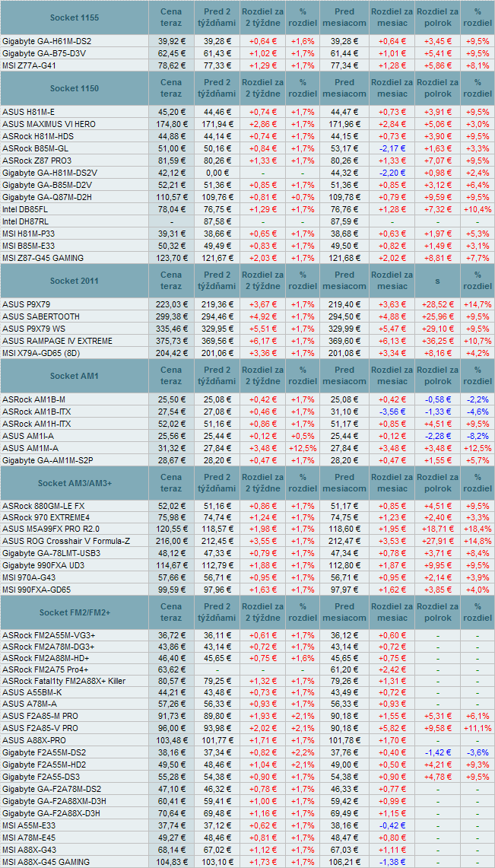495x868 pixels.
Task: Select the Gigabyte GA-H81M-DS2V row name
Action: click(x=51, y=173)
